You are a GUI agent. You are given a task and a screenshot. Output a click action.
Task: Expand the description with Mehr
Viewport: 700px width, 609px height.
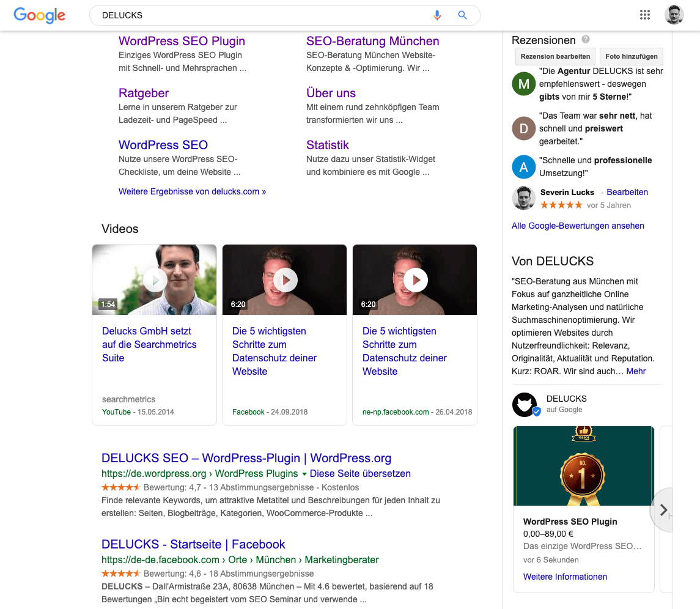pos(636,371)
